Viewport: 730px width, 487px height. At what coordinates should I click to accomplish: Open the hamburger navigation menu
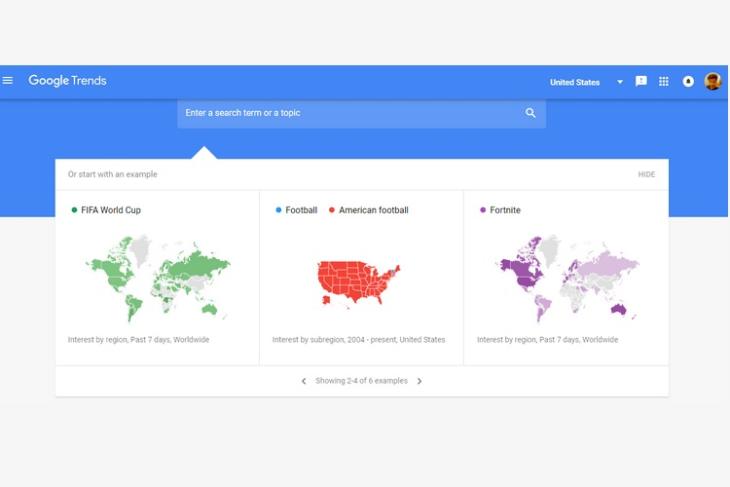pyautogui.click(x=7, y=81)
